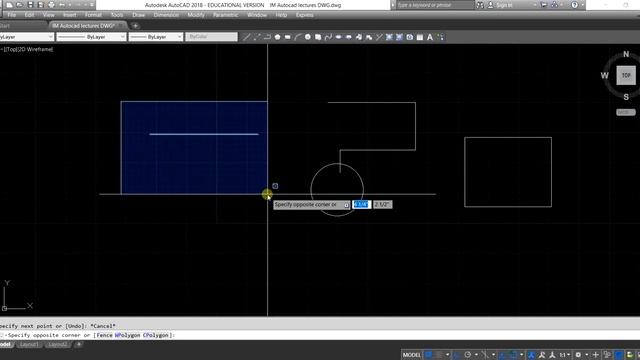
Task: Click the search keyword input field
Action: [435, 5]
